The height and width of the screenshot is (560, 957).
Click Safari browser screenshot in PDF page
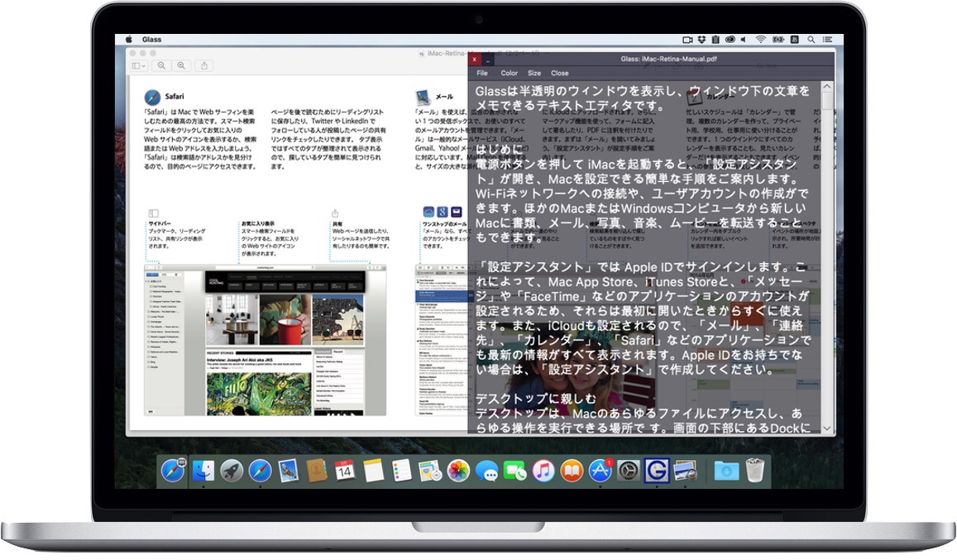[x=266, y=340]
